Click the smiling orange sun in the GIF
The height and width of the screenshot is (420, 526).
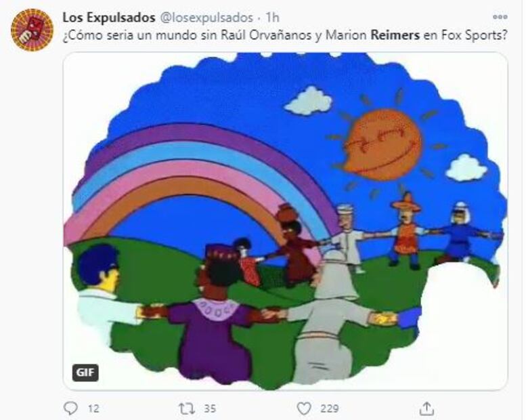[383, 144]
